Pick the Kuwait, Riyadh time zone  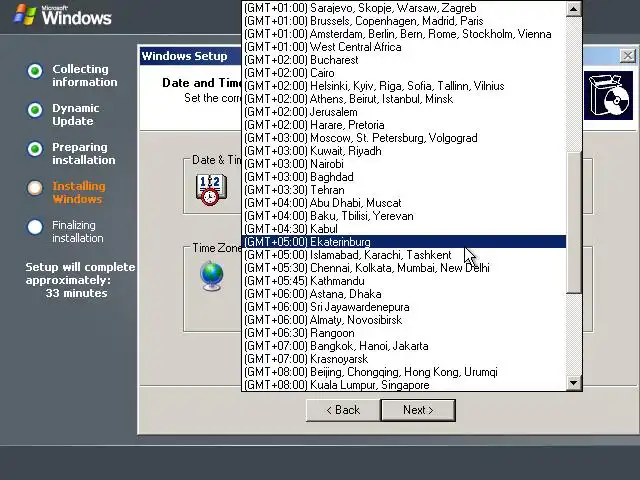[404, 151]
